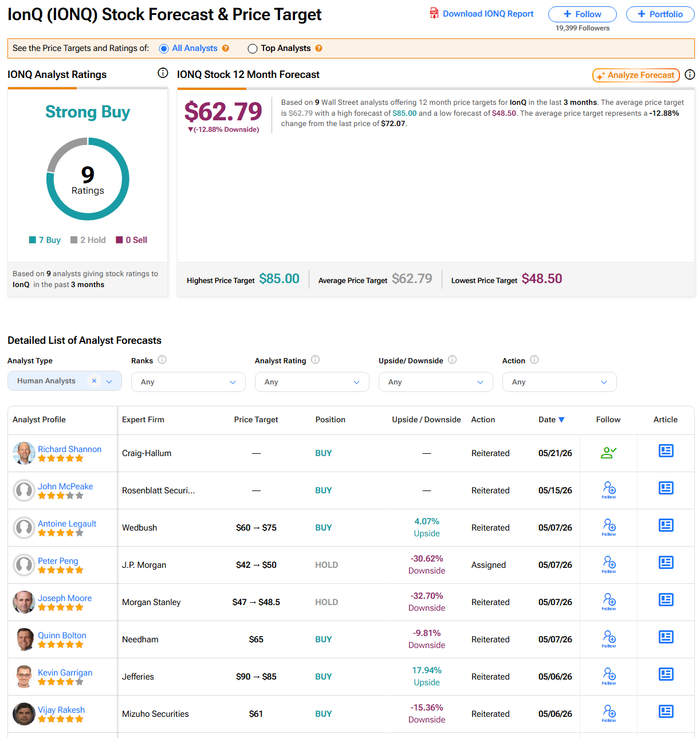Open the Upside/Downside dropdown
The height and width of the screenshot is (738, 700).
click(x=436, y=382)
